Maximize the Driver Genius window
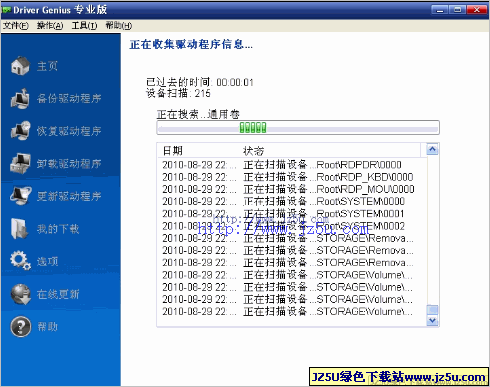This screenshot has width=490, height=387. 458,10
